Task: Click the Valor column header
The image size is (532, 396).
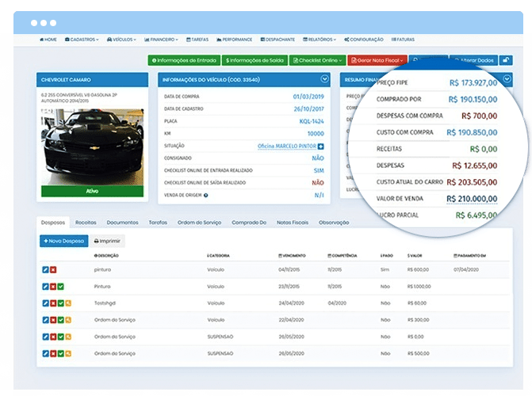Action: pyautogui.click(x=415, y=256)
